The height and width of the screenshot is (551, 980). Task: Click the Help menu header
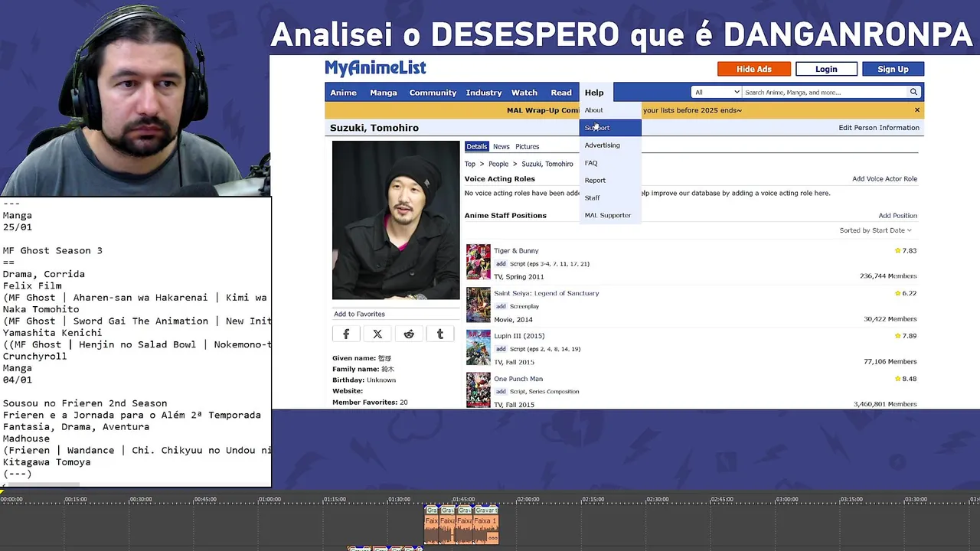[594, 93]
